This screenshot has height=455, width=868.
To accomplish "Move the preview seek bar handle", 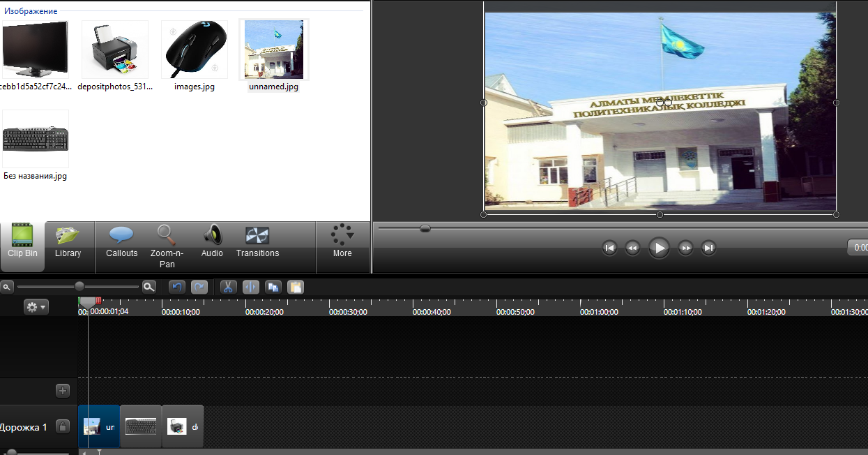I will pos(425,228).
